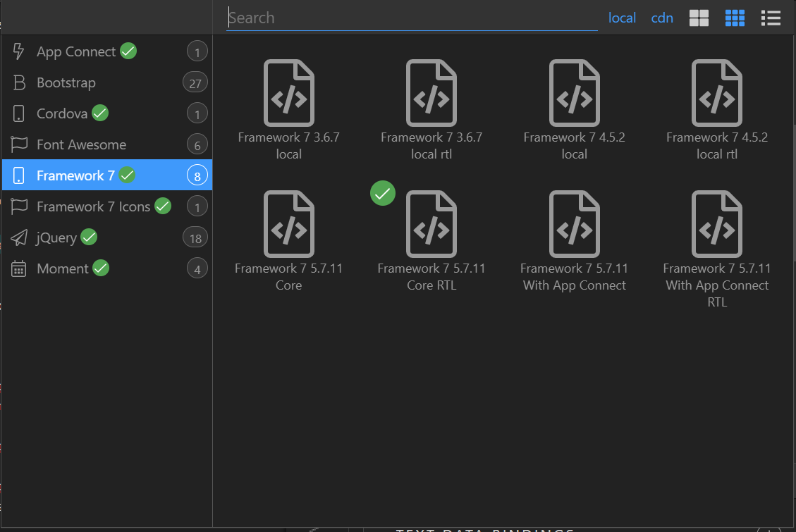Click the "Framework 7 5.7.11 Core" label text
This screenshot has height=532, width=796.
coord(289,276)
